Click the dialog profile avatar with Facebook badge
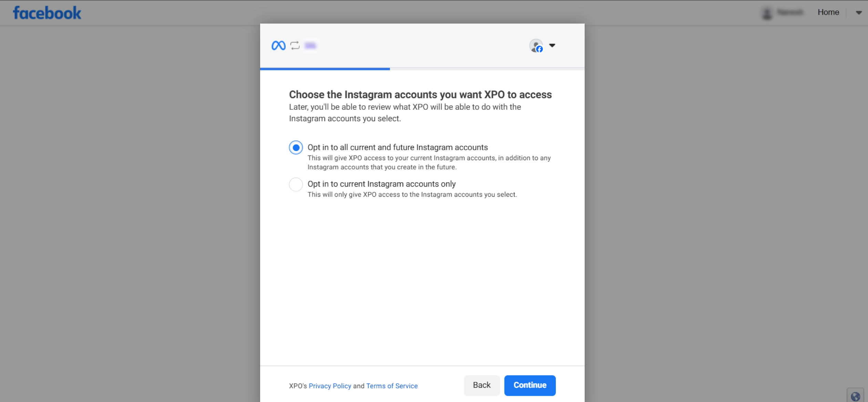 click(536, 46)
